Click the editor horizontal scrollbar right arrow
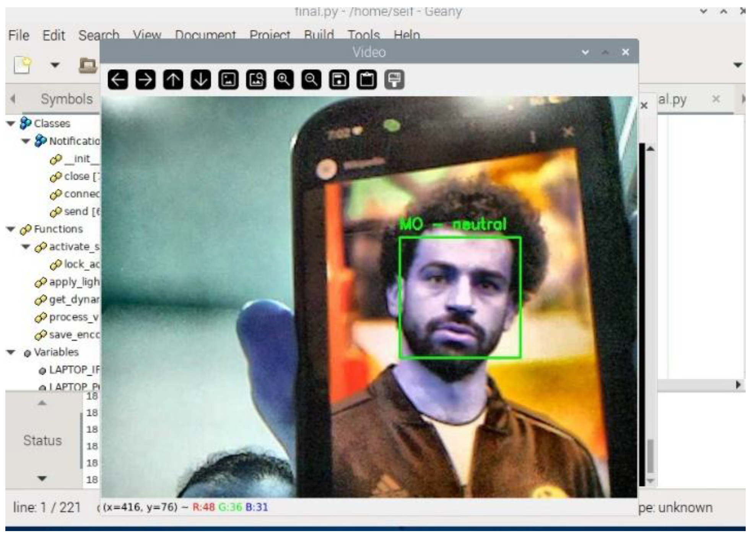Screen dimensions: 756x541 [x=738, y=385]
